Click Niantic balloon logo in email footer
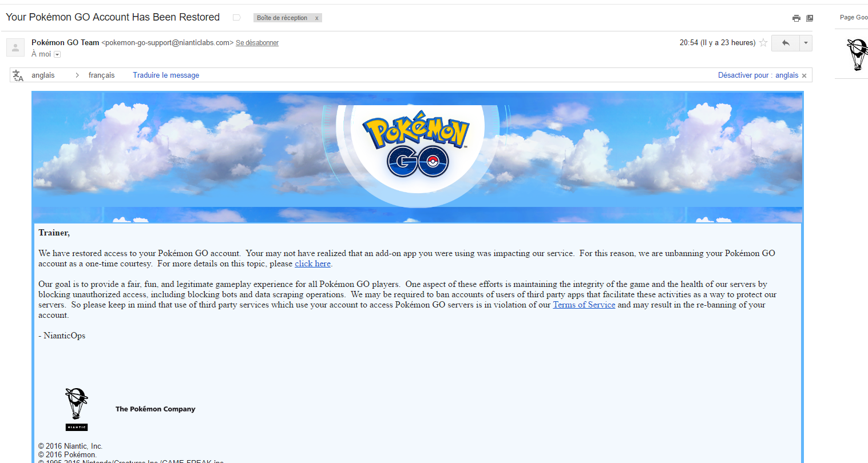The height and width of the screenshot is (463, 868). (77, 409)
